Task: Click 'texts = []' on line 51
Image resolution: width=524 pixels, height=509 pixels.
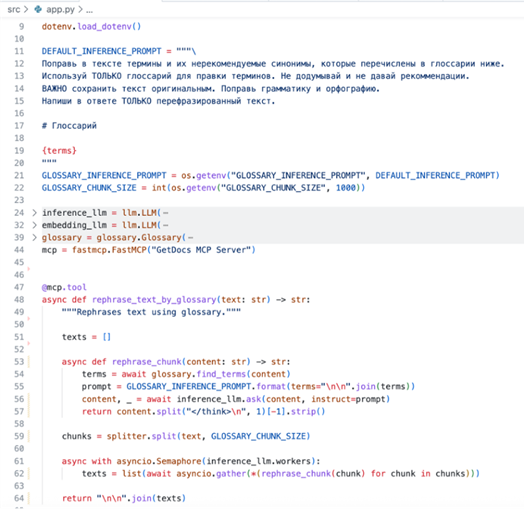Action: (86, 337)
